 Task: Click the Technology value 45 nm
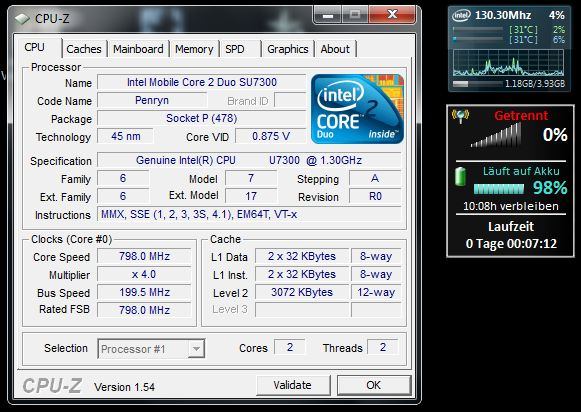(x=126, y=136)
